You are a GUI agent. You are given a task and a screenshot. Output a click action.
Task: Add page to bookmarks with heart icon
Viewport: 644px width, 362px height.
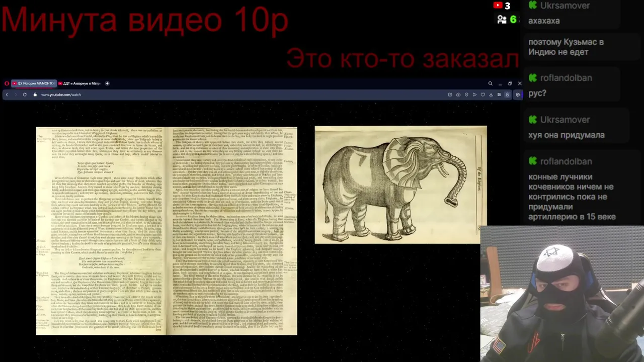[x=483, y=95]
